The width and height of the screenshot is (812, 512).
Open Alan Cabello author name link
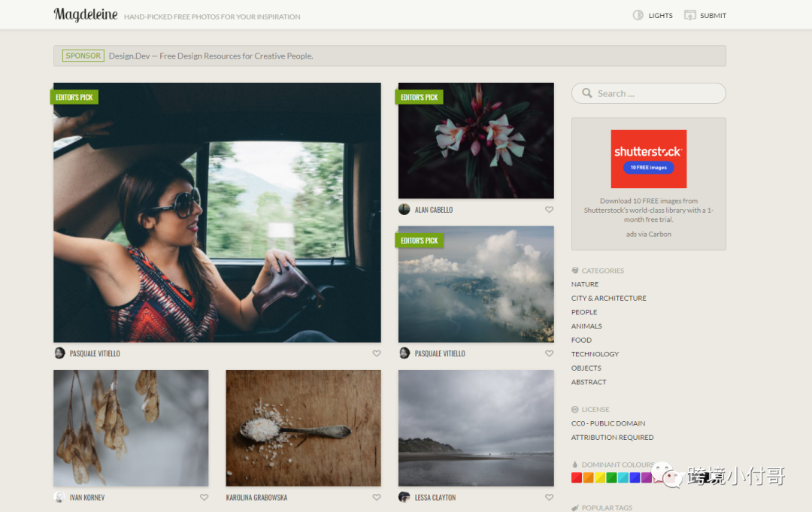tap(434, 210)
